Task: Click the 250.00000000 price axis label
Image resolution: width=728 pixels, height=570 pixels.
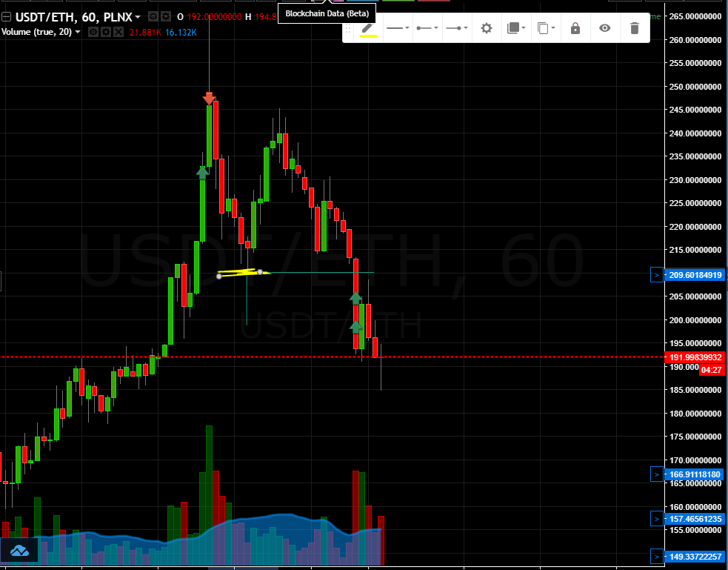Action: pos(695,87)
